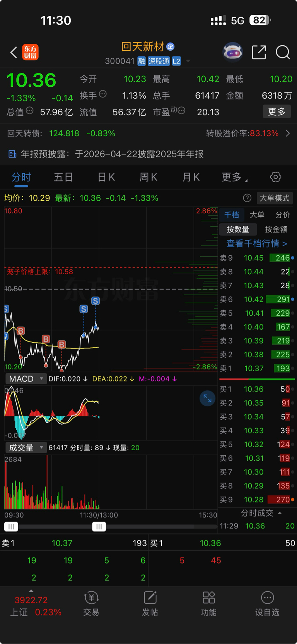Open the robot assistant avatar
This screenshot has width=297, height=644.
pyautogui.click(x=232, y=52)
